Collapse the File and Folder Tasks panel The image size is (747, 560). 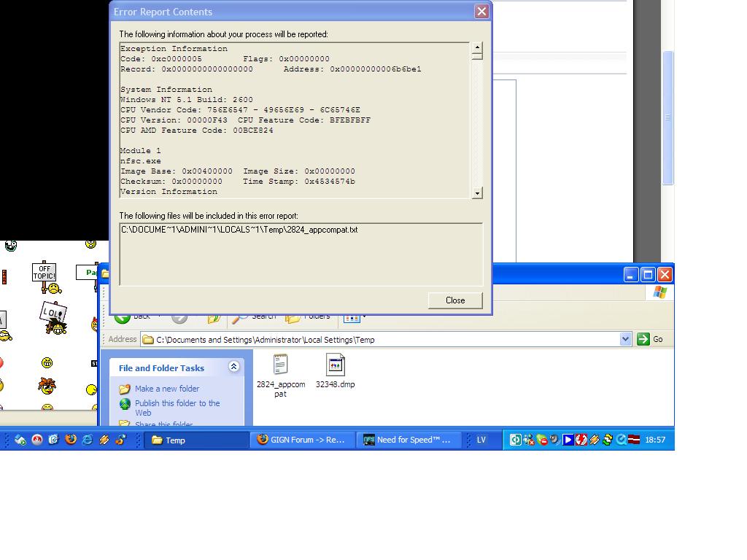pos(233,367)
